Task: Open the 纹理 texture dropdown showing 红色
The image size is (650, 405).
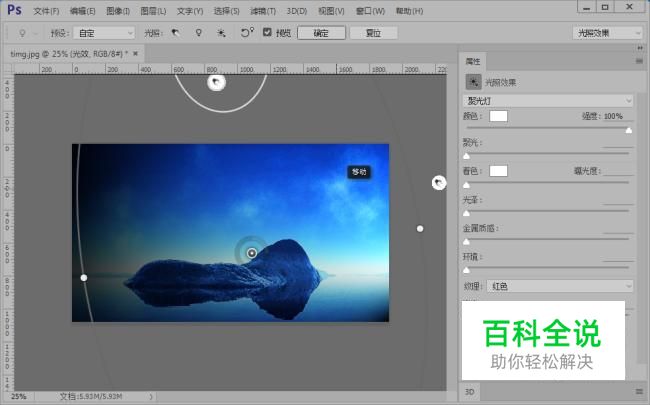Action: click(x=560, y=286)
